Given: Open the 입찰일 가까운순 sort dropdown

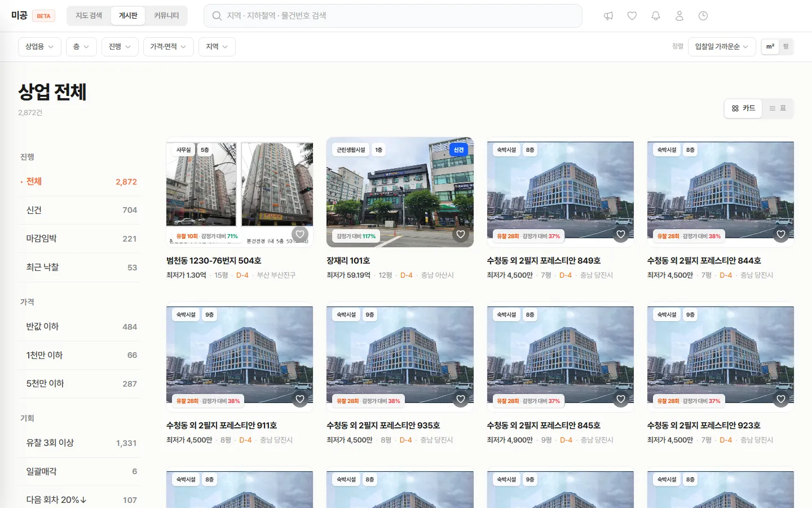Looking at the screenshot, I should [722, 47].
